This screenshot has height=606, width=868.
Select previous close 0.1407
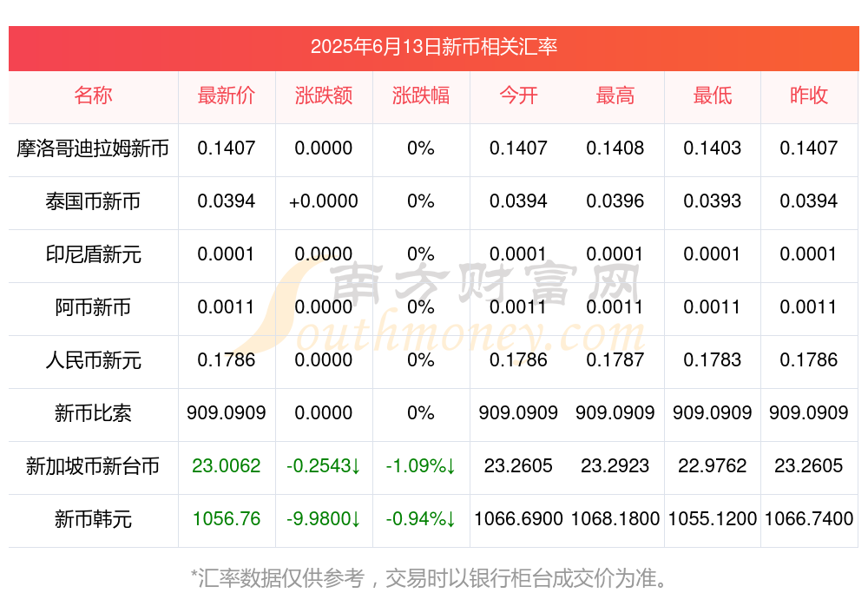point(809,148)
